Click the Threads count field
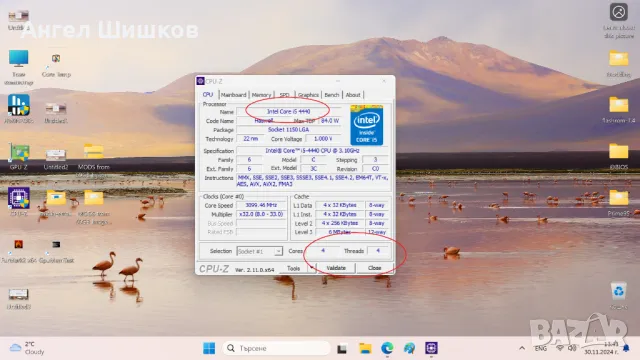Image resolution: width=640 pixels, height=360 pixels. click(x=378, y=251)
